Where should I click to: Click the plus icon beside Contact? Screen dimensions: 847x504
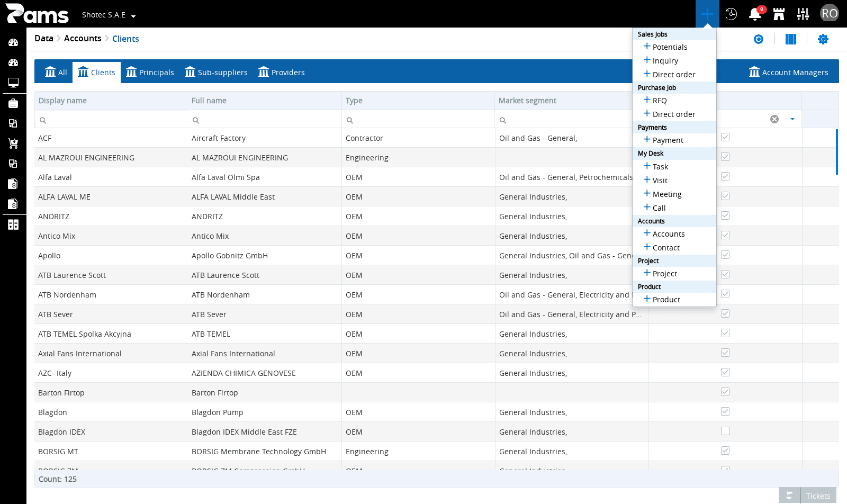(647, 247)
